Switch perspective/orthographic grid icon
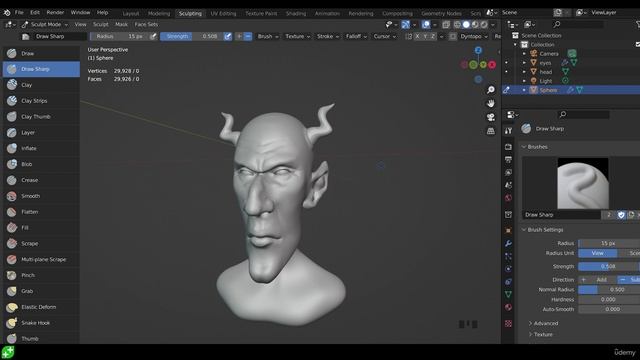 [x=491, y=131]
